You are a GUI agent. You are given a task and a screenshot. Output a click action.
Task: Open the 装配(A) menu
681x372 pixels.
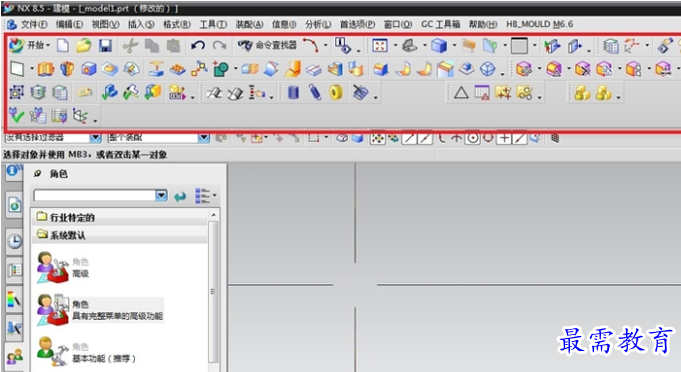[x=249, y=24]
